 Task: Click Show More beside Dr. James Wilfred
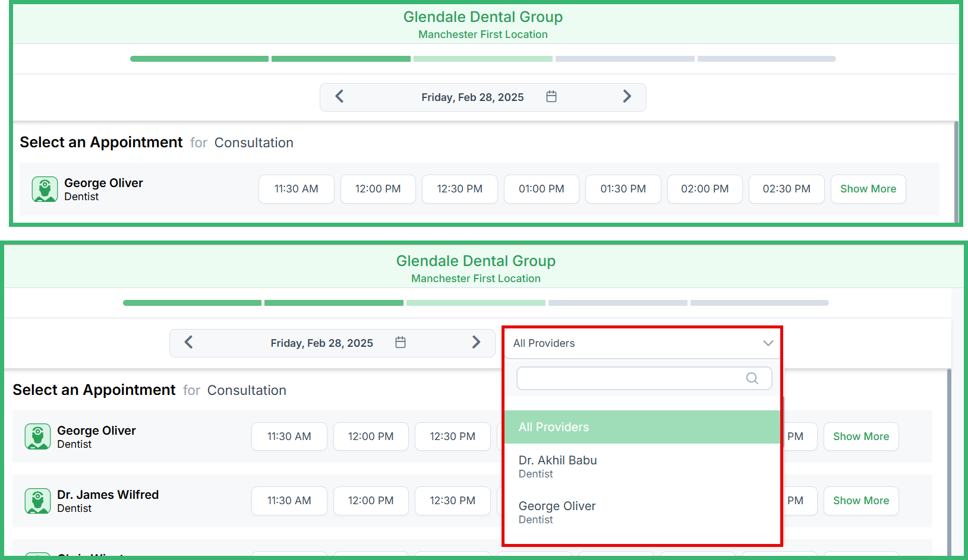(860, 501)
